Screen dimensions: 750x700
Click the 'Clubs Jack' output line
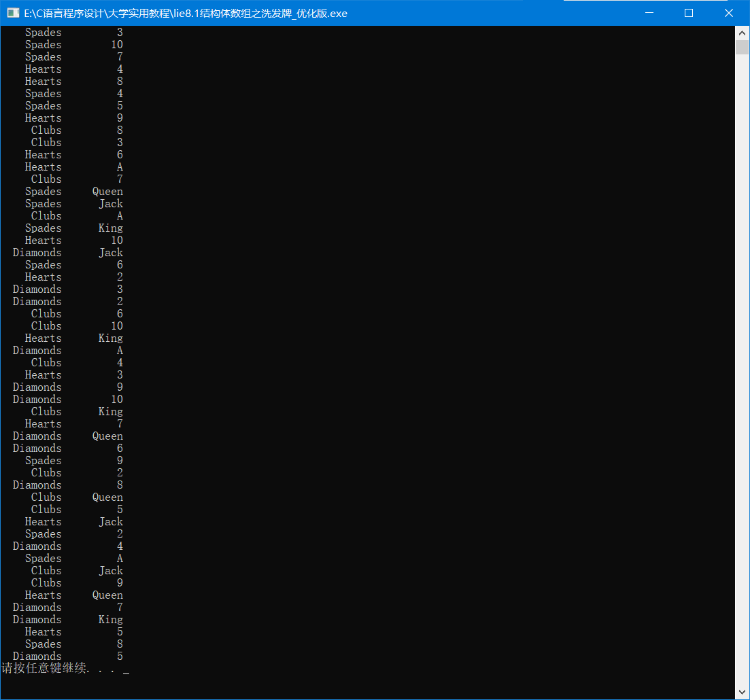77,571
